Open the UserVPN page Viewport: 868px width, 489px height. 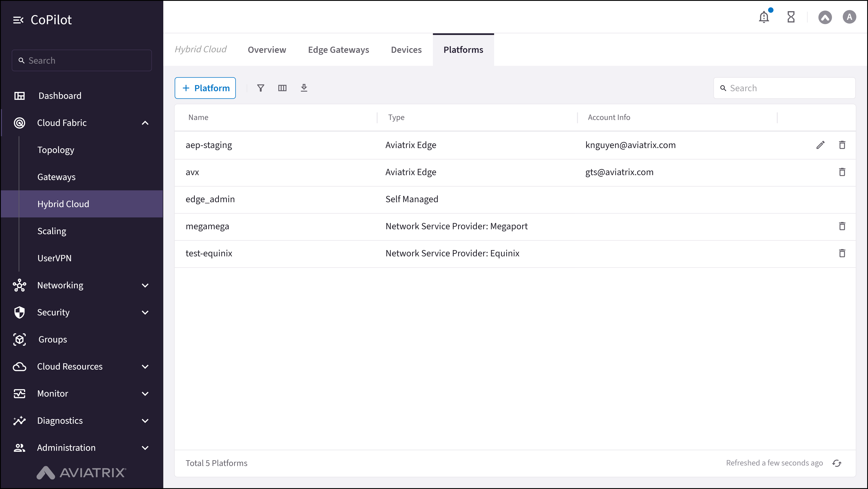[55, 258]
